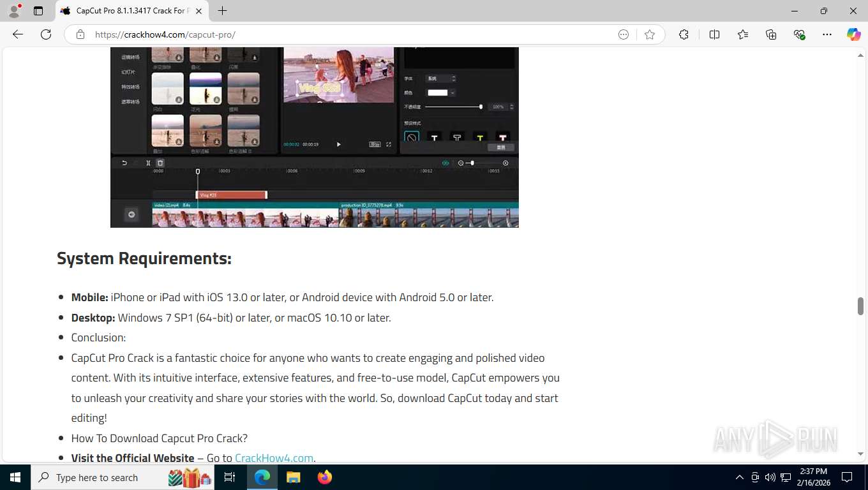Click 'How To Download Capcut Pro Crack?' text
868x490 pixels.
coord(160,438)
